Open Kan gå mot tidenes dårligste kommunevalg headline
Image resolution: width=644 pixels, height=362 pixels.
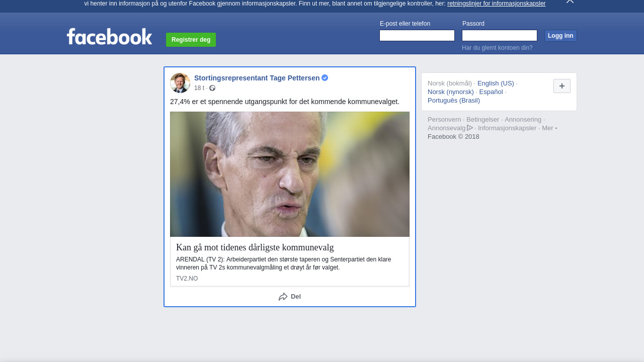pos(255,247)
